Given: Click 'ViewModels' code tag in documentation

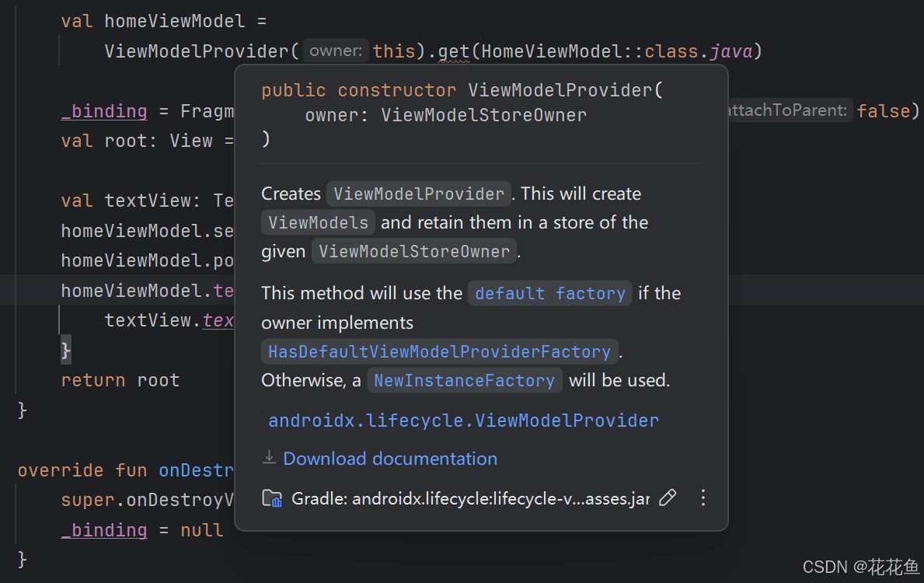Looking at the screenshot, I should [x=318, y=222].
